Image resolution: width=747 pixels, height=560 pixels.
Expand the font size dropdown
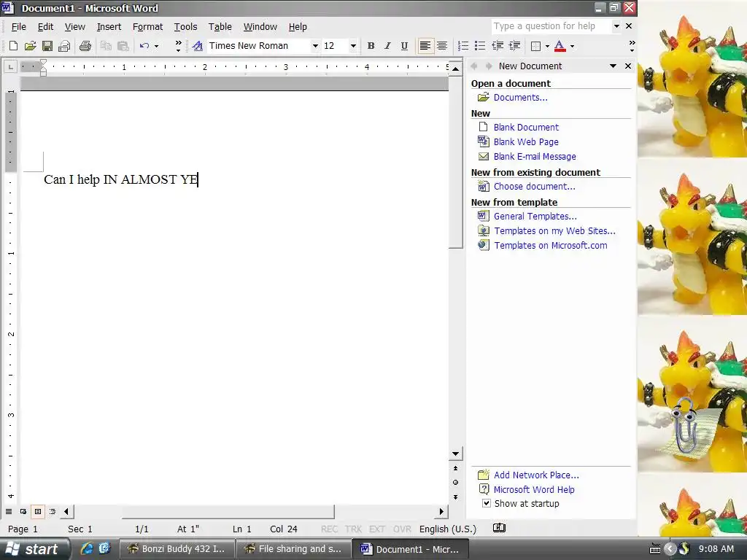click(353, 46)
